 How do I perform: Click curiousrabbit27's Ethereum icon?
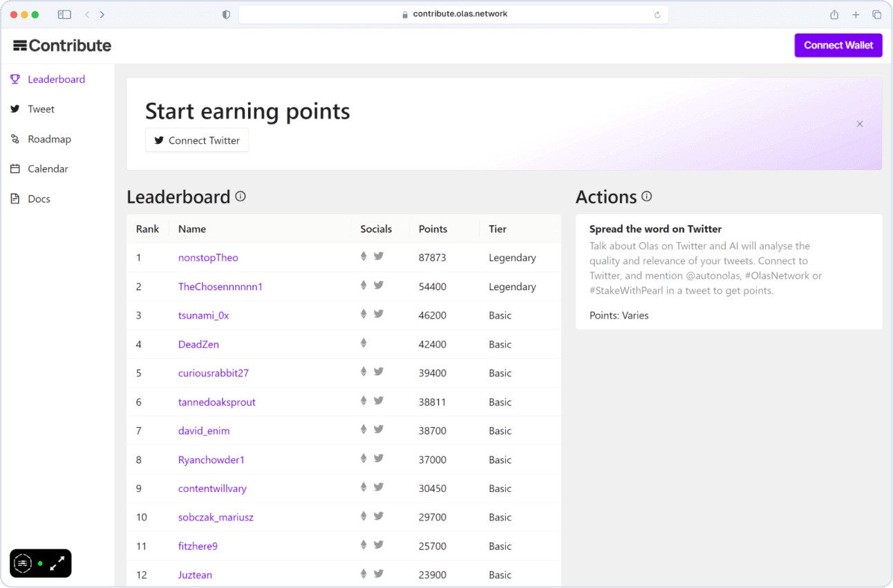coord(364,372)
